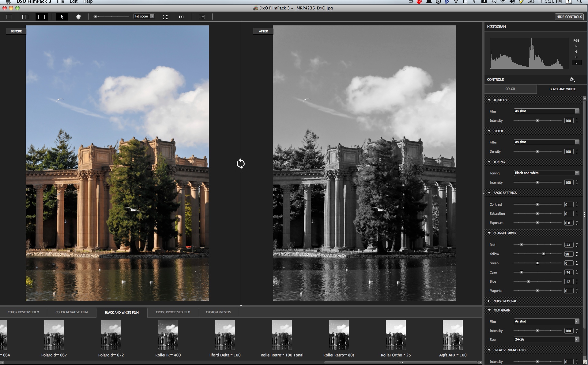The width and height of the screenshot is (588, 365).
Task: Switch to single image view mode
Action: pos(9,17)
